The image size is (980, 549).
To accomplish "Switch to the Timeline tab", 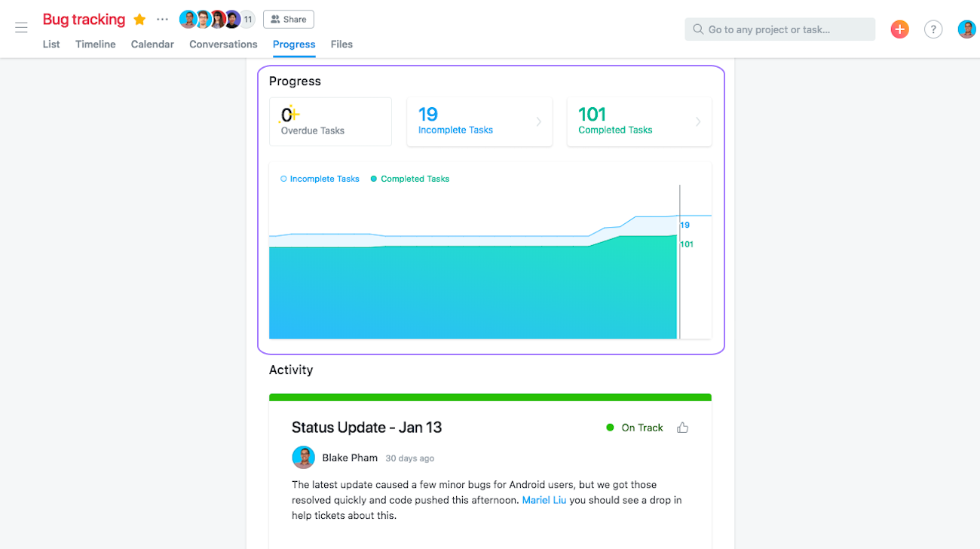I will pyautogui.click(x=96, y=44).
